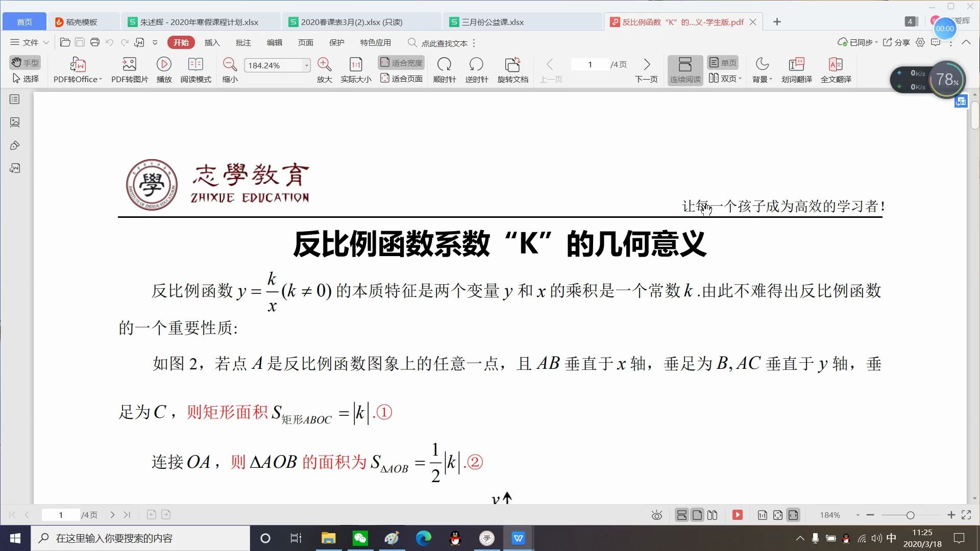This screenshot has height=551, width=980.
Task: Click the 播放 slideshow icon
Action: point(164,65)
